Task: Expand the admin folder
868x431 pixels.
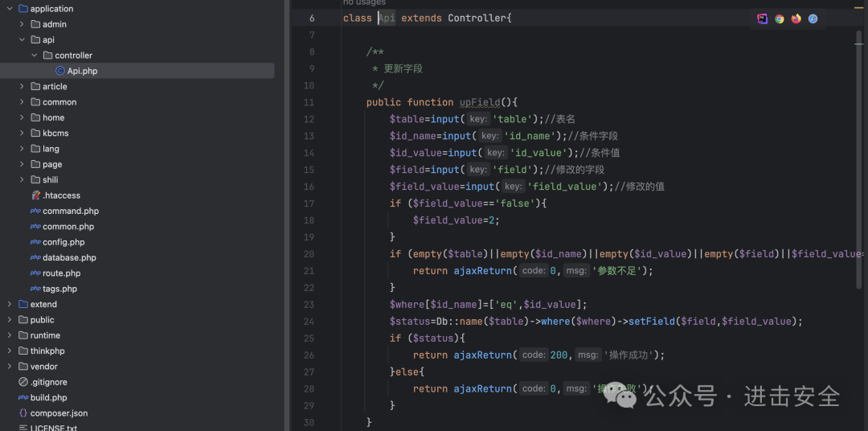Action: 22,24
